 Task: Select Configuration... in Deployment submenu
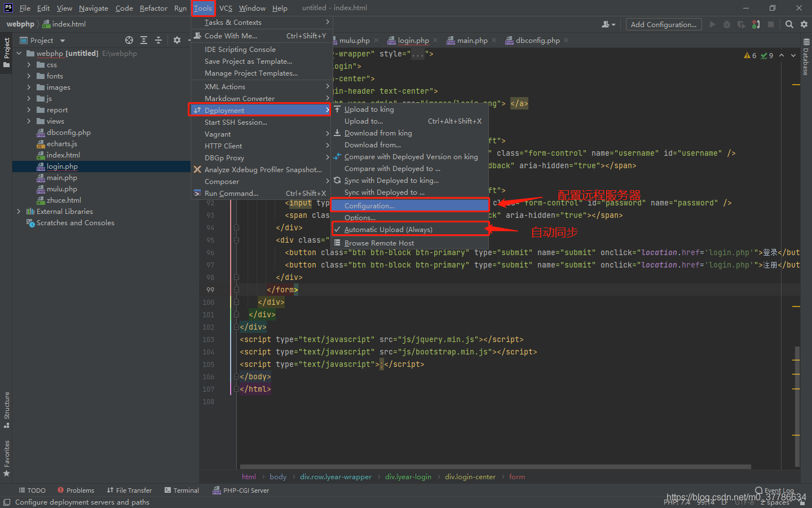[410, 205]
